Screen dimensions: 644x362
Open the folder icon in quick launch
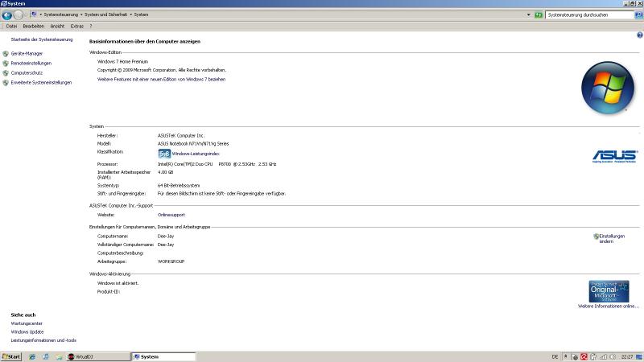coord(59,356)
